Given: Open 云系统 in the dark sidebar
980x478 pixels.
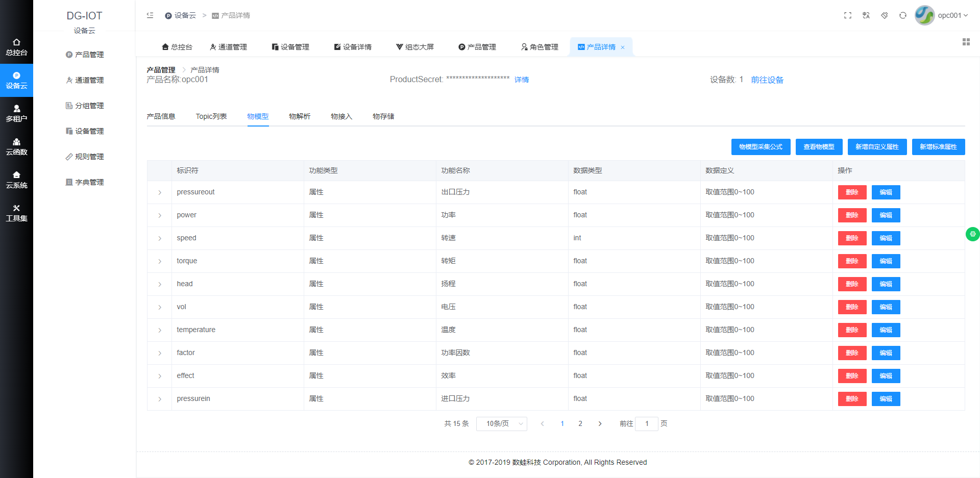Looking at the screenshot, I should point(16,180).
